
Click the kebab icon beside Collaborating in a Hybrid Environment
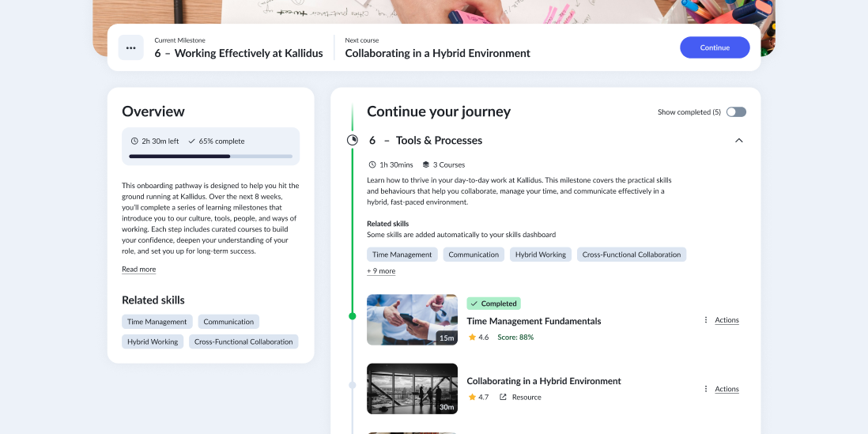point(706,389)
